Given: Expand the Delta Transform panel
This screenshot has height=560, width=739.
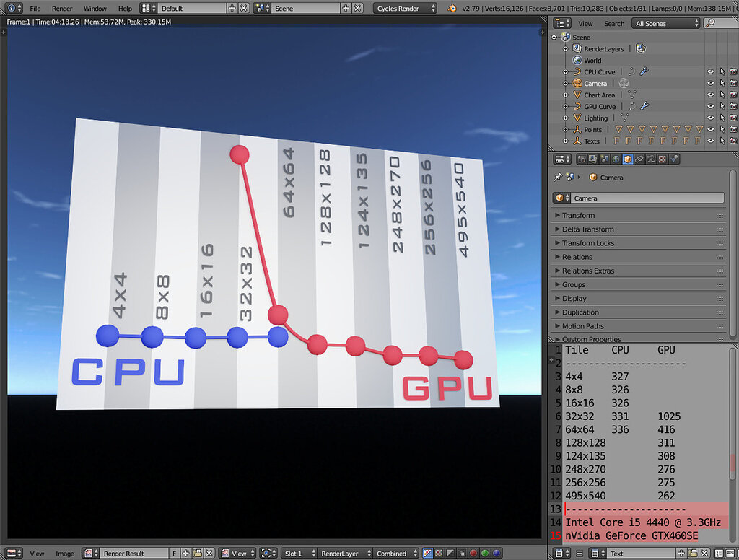Looking at the screenshot, I should pyautogui.click(x=639, y=229).
